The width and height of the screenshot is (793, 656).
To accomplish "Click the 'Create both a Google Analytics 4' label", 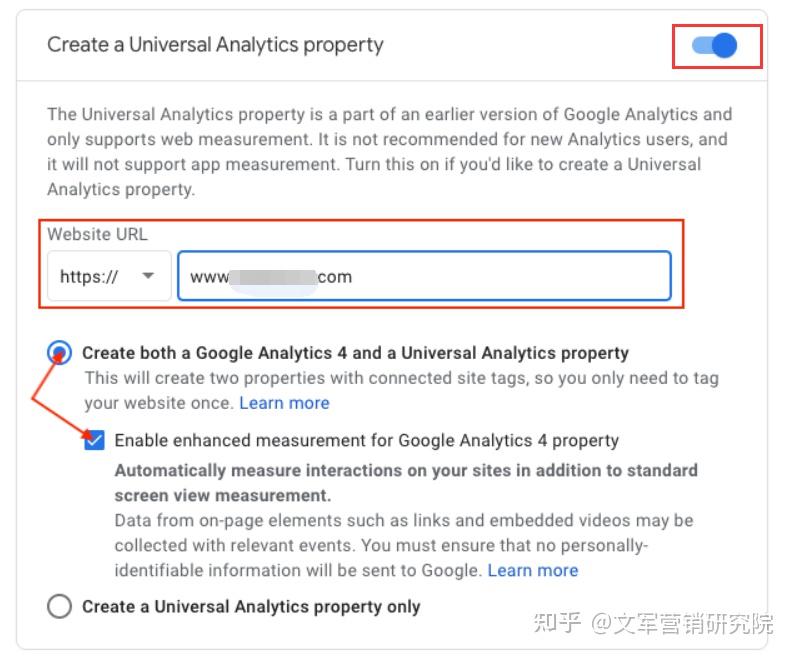I will pos(355,353).
